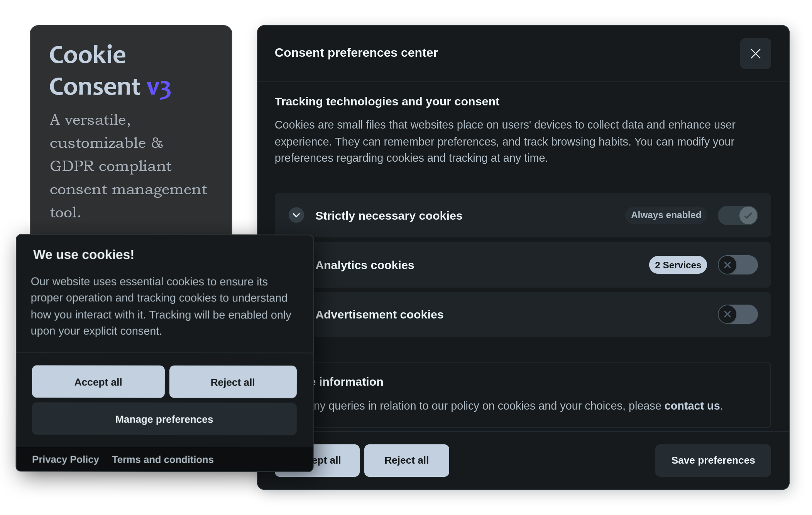Open the Privacy Policy link
The width and height of the screenshot is (812, 515).
65,459
